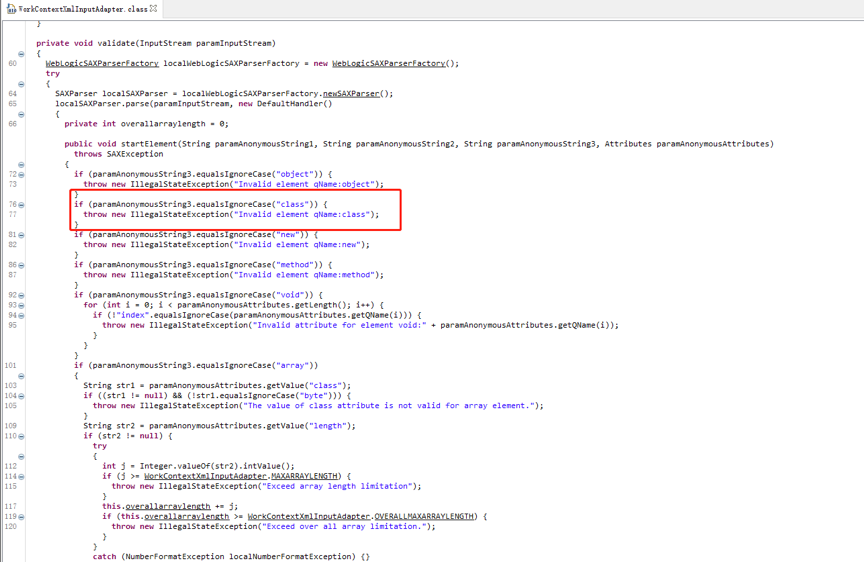Click 'Invalid element qName:new' string
The image size is (864, 562).
click(299, 245)
